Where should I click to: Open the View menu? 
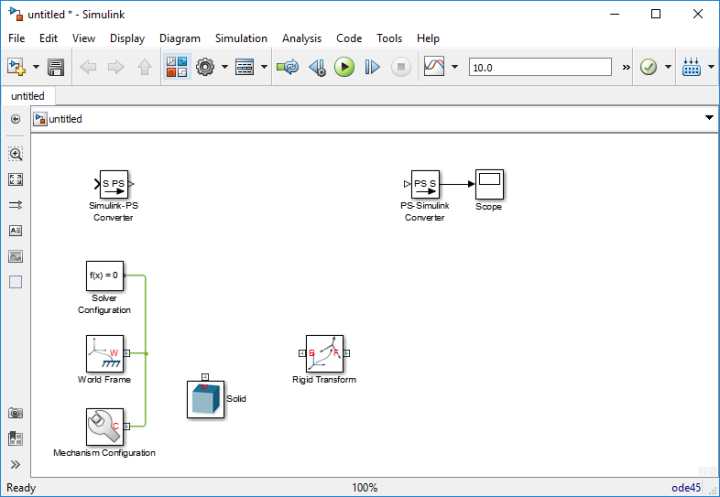[84, 39]
